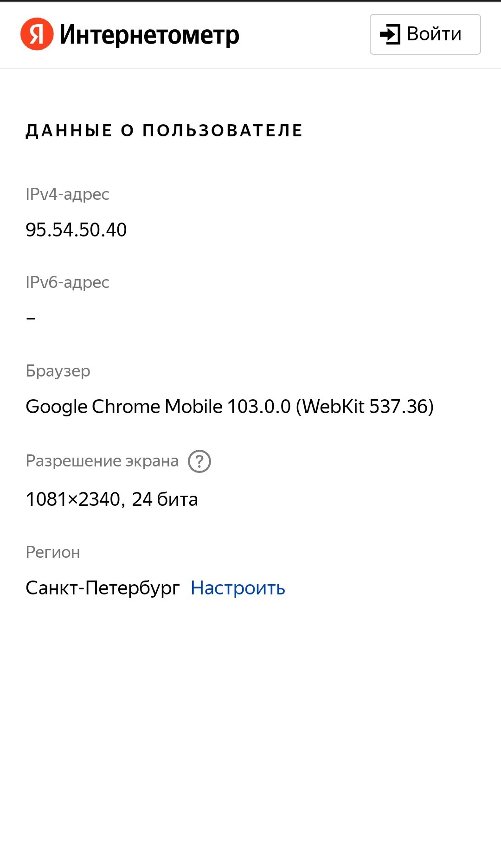501x868 pixels.
Task: Select the 1081×2340 resolution value
Action: point(73,499)
